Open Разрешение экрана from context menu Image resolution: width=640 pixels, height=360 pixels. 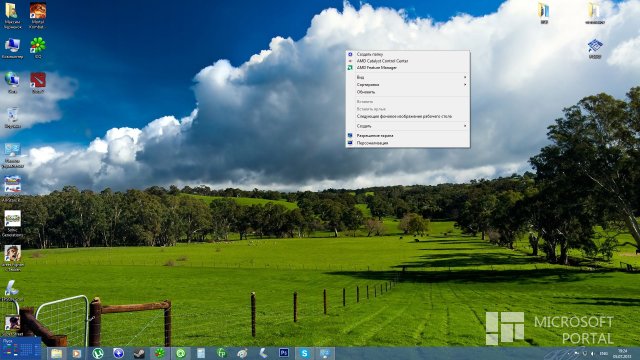pos(408,136)
